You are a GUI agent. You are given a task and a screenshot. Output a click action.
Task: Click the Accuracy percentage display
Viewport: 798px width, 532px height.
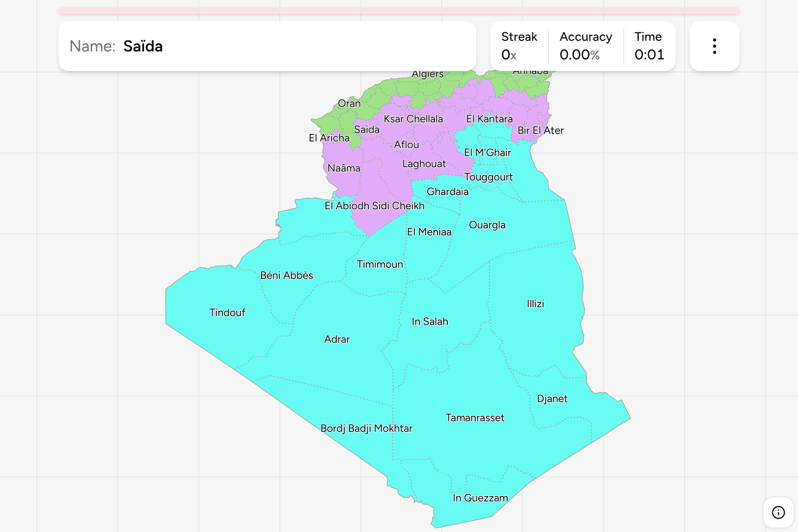pyautogui.click(x=586, y=46)
